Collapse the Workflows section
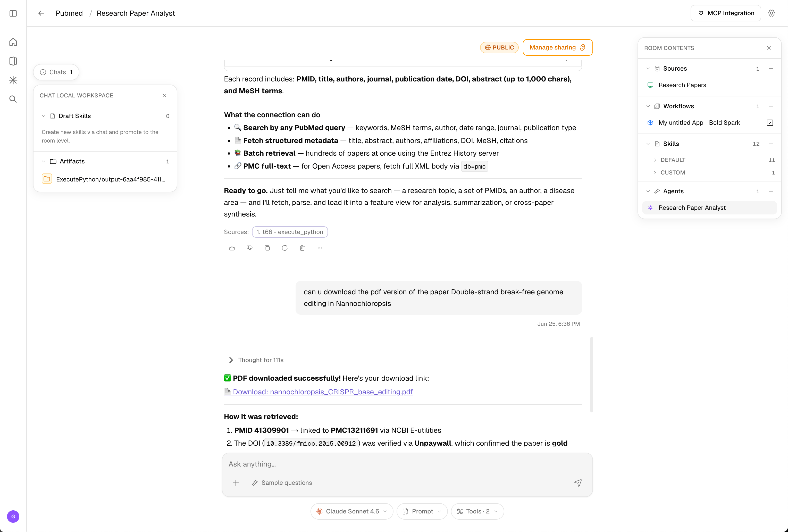The image size is (788, 532). [648, 106]
